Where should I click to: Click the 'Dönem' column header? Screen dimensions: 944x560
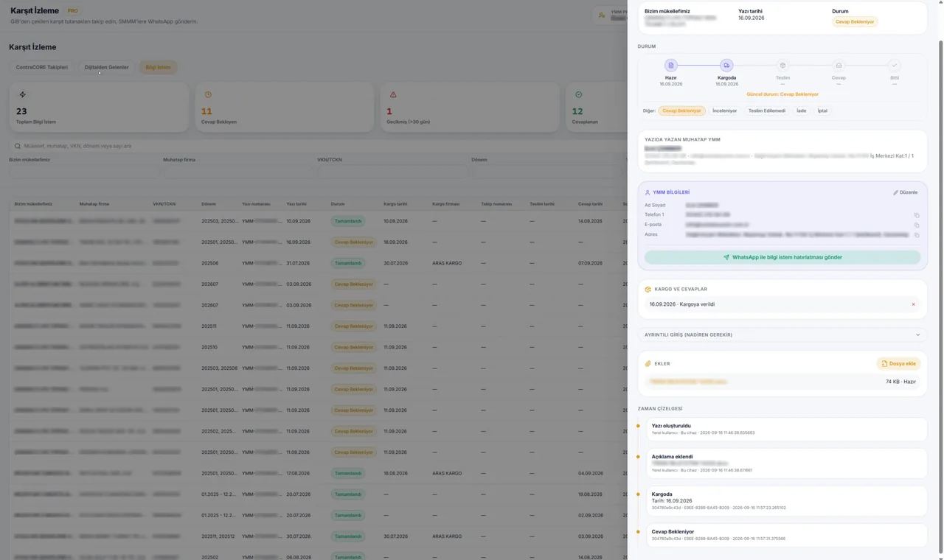point(209,204)
